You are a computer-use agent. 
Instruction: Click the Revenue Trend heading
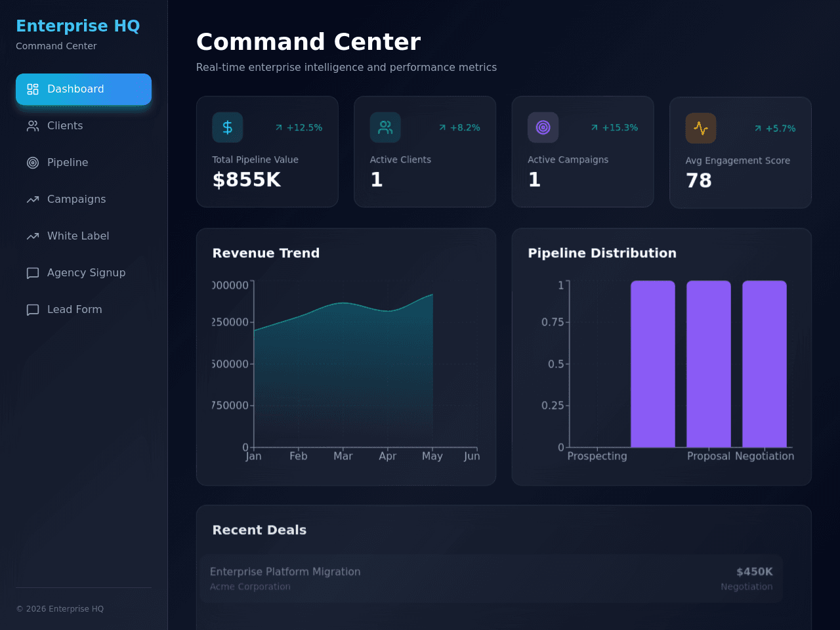point(266,253)
